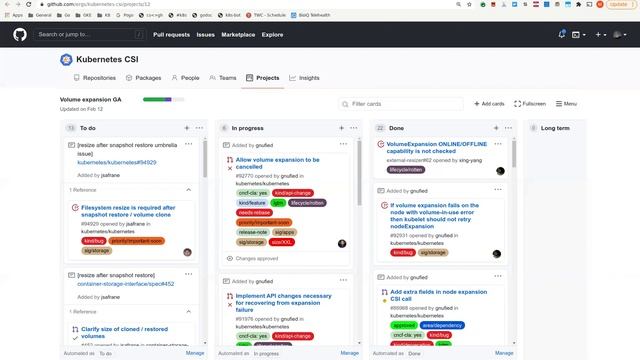Open Add extra fields in node expansion link
The height and width of the screenshot is (360, 640).
[438, 295]
